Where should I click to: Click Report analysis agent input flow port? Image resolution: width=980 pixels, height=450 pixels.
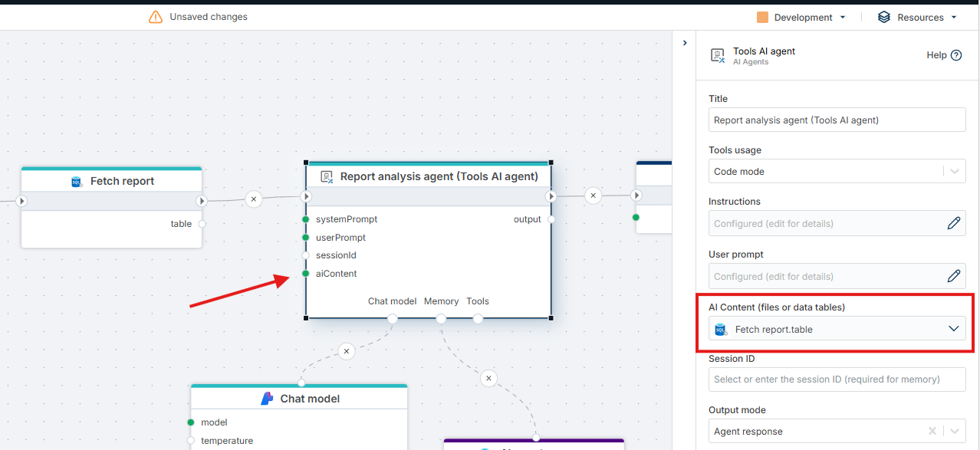click(306, 197)
